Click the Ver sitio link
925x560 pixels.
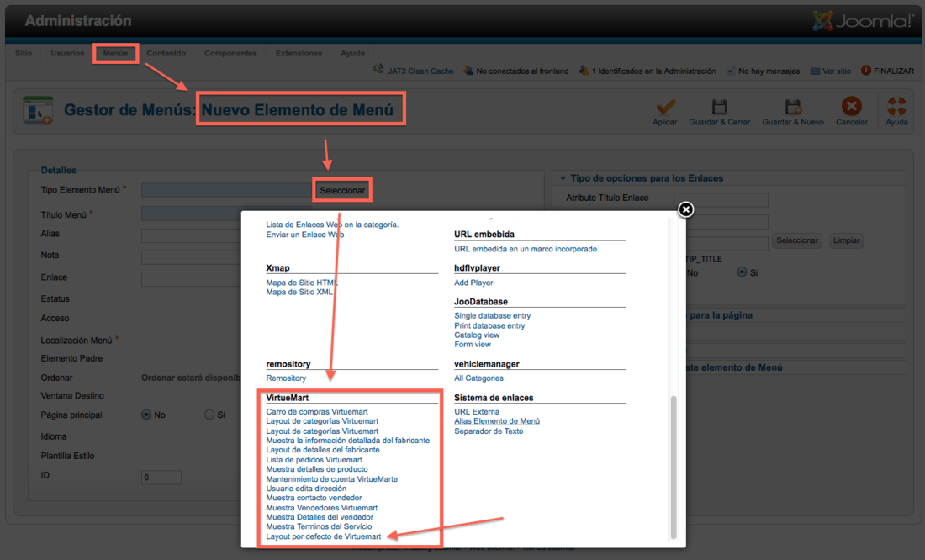pos(837,71)
